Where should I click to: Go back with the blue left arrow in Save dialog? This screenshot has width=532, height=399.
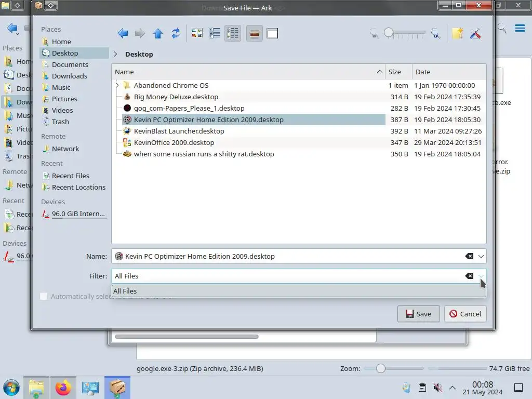click(x=123, y=33)
